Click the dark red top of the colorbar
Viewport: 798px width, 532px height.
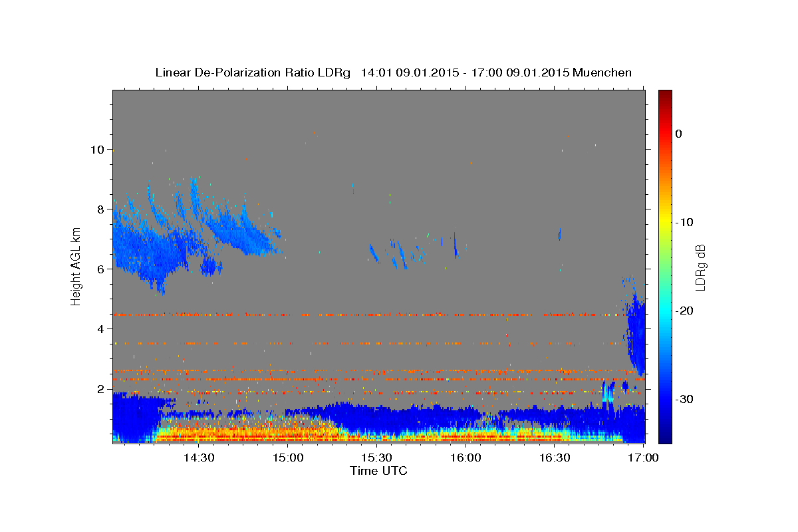[665, 95]
